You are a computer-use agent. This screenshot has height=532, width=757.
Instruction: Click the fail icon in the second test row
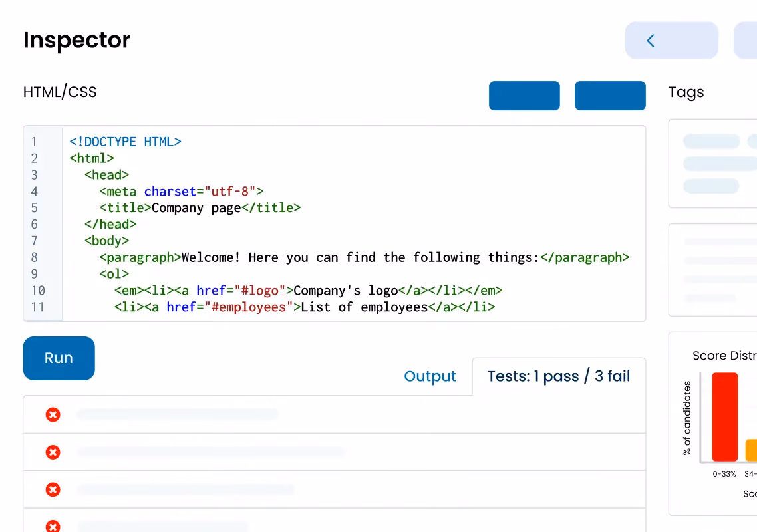(x=53, y=452)
